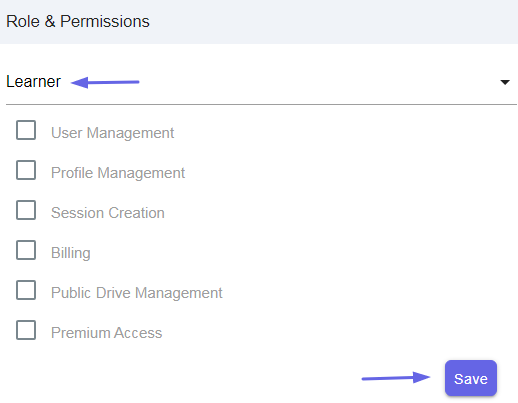
Task: Check the Session Creation box
Action: pyautogui.click(x=26, y=210)
